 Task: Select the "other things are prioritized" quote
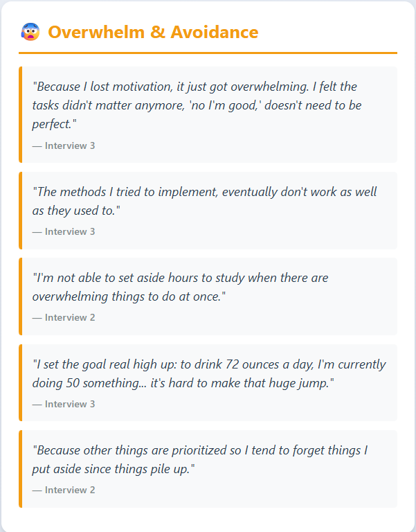(x=199, y=459)
